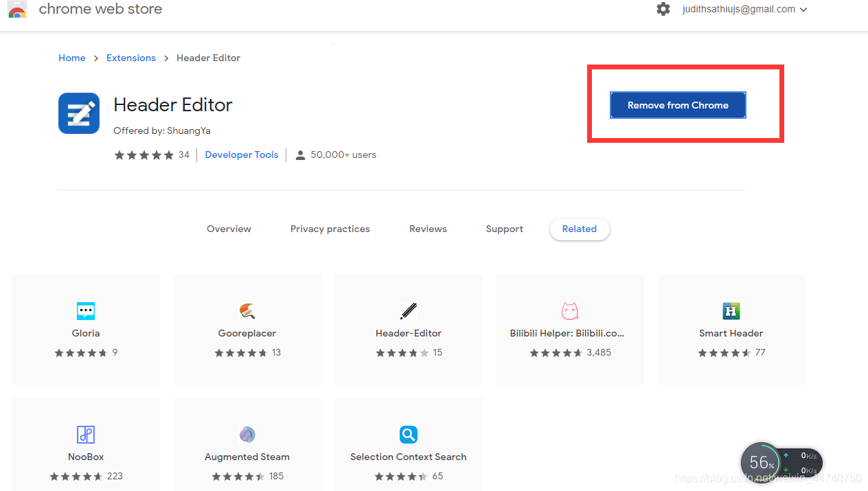Viewport: 868px width, 491px height.
Task: Open the Gooreplacer extension icon
Action: pos(247,311)
